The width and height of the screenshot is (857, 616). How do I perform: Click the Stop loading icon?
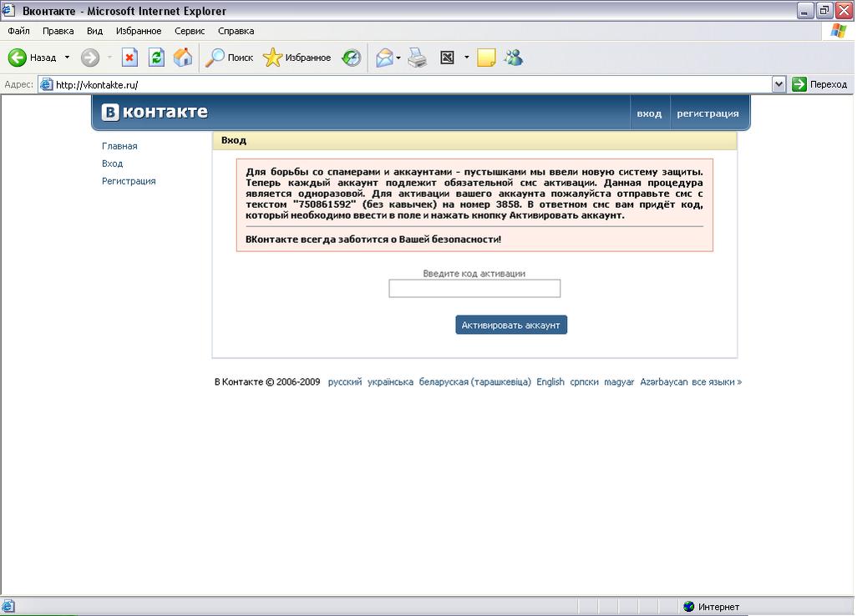coord(129,58)
